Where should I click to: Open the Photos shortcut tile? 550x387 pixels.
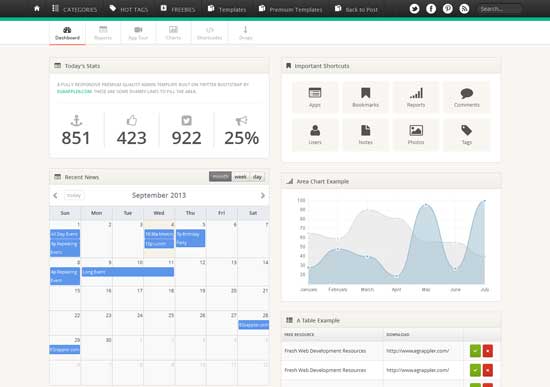click(x=416, y=135)
